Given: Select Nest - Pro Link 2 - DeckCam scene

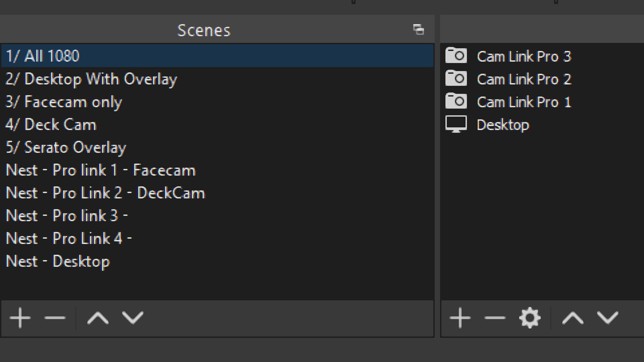Looking at the screenshot, I should (x=217, y=193).
